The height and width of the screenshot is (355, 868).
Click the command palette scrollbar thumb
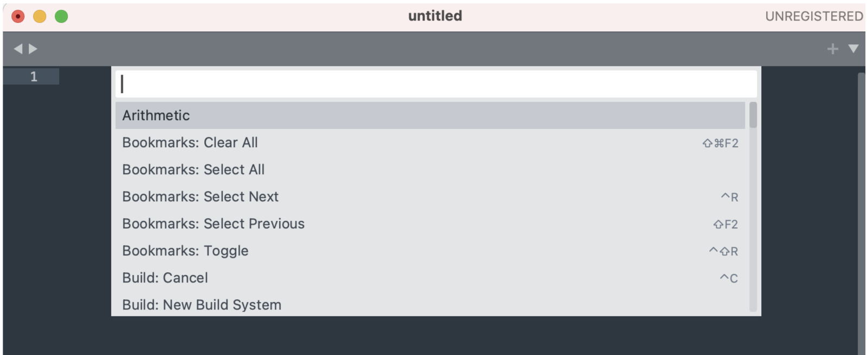click(753, 115)
